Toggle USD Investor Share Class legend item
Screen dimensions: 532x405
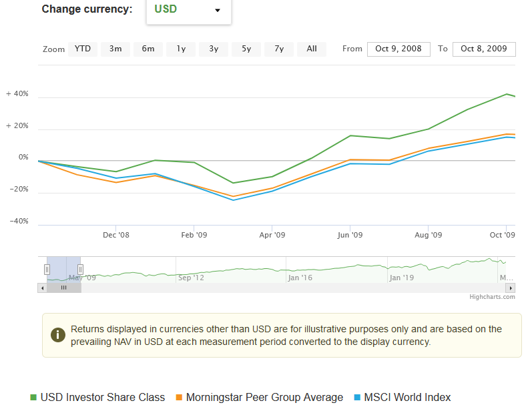coord(97,397)
